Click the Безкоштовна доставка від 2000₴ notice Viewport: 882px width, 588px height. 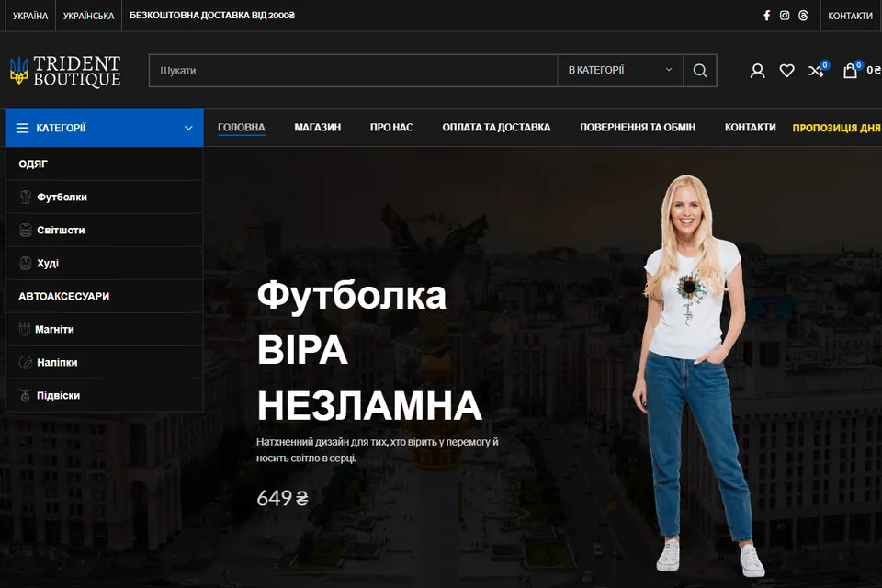(x=212, y=16)
